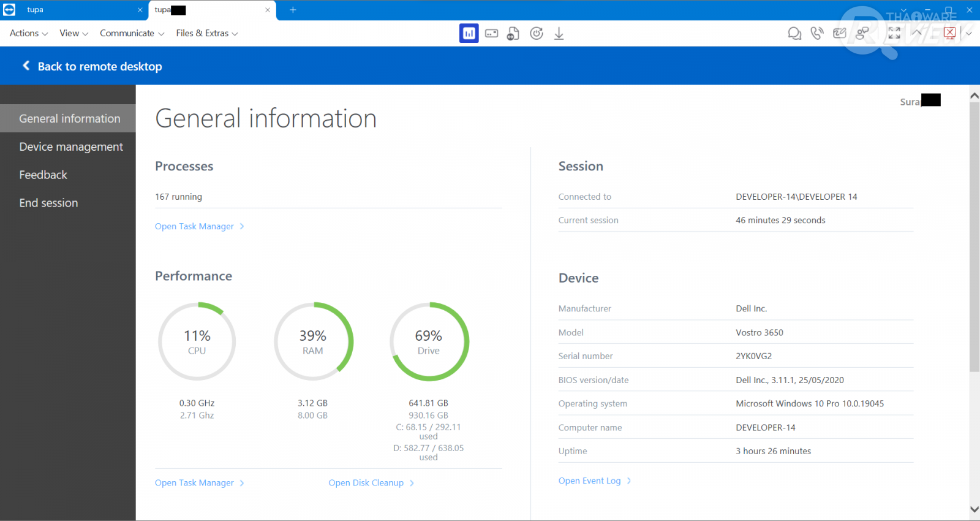Click the TeamViewer logo icon
Image resolution: width=980 pixels, height=521 pixels.
click(9, 10)
